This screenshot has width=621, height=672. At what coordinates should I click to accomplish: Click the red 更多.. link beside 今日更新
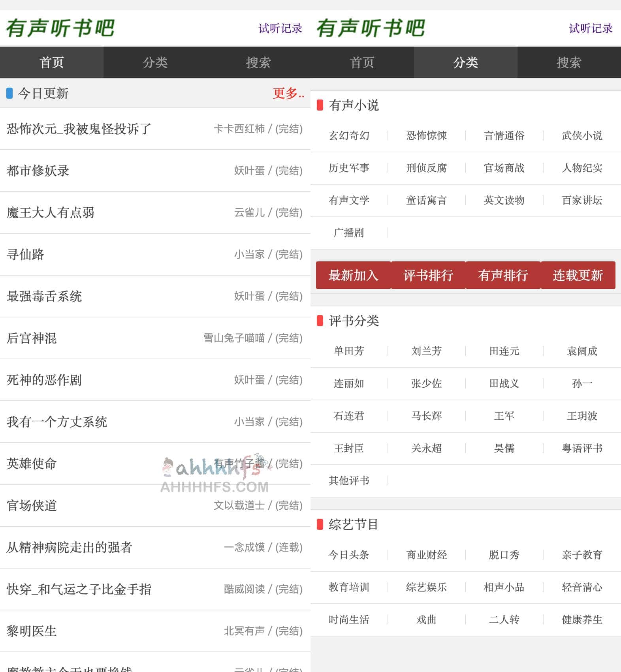[288, 94]
